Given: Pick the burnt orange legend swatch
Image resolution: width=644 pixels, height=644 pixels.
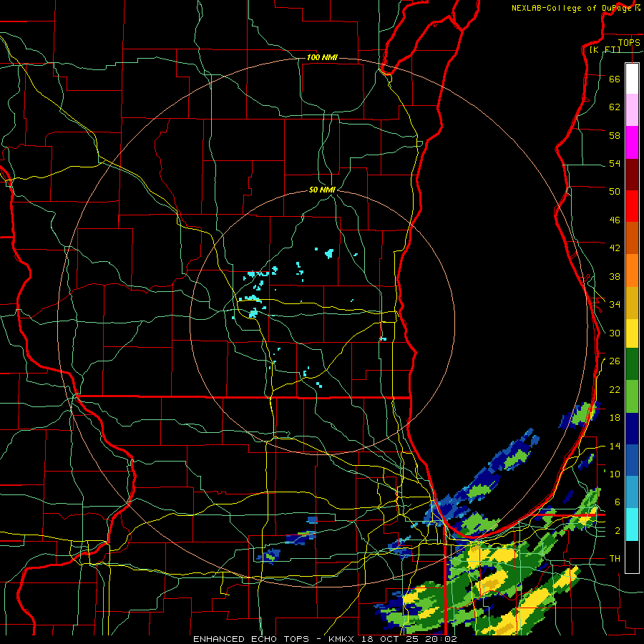Looking at the screenshot, I should pyautogui.click(x=632, y=238).
